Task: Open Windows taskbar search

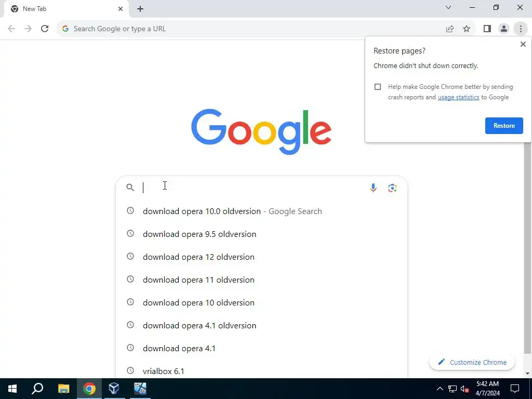Action: click(37, 389)
